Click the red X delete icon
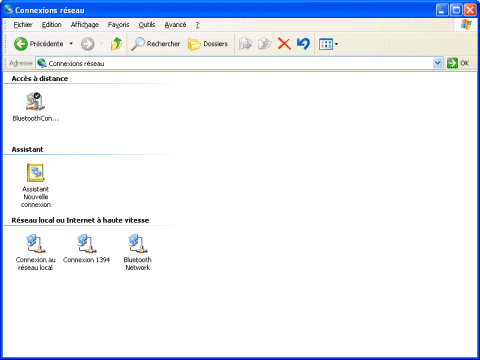Image resolution: width=480 pixels, height=360 pixels. [x=284, y=44]
